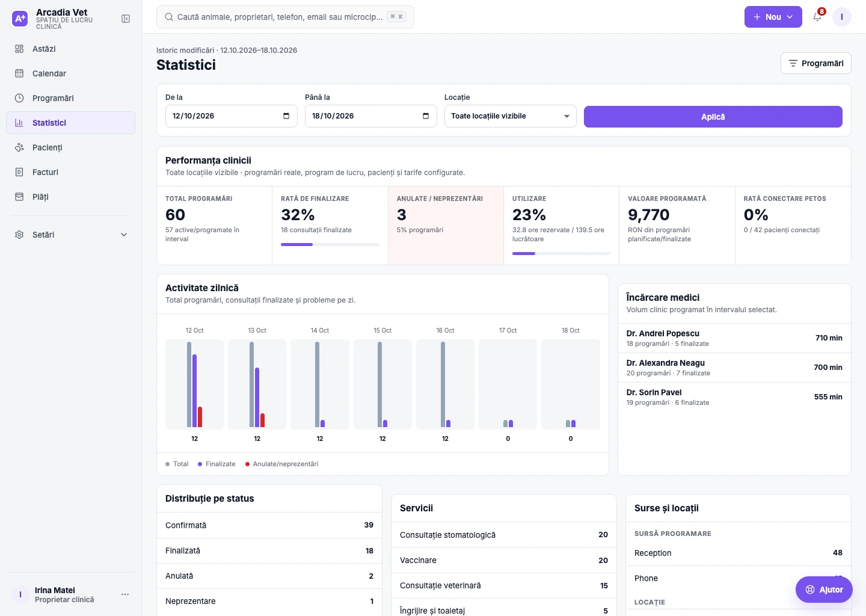Open Facturi section
Viewport: 866px width, 616px height.
(71, 172)
